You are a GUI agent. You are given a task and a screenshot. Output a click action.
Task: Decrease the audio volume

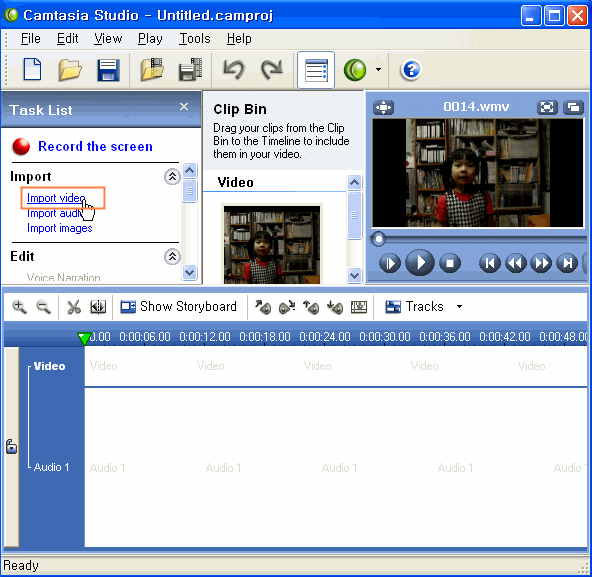(x=335, y=307)
